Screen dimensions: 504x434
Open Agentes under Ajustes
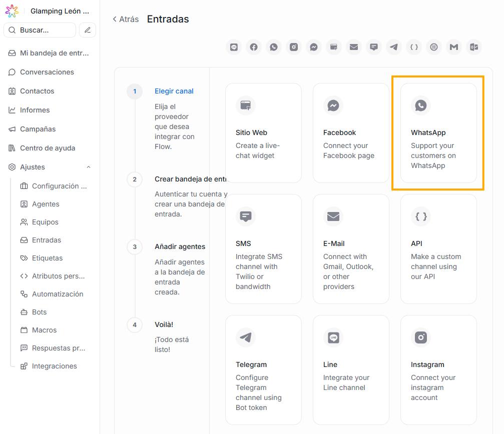tap(46, 204)
